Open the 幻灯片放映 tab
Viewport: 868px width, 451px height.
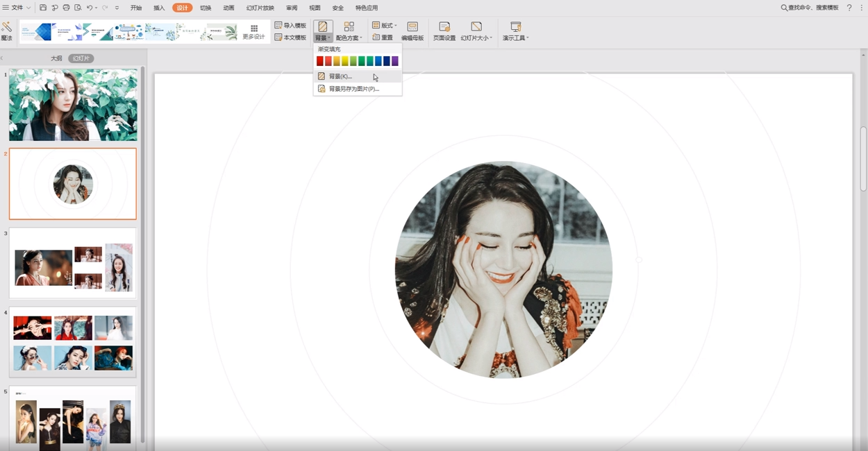260,8
